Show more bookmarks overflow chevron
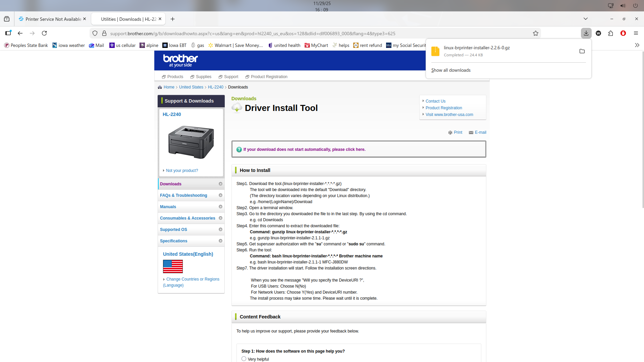The width and height of the screenshot is (644, 362). (x=637, y=45)
